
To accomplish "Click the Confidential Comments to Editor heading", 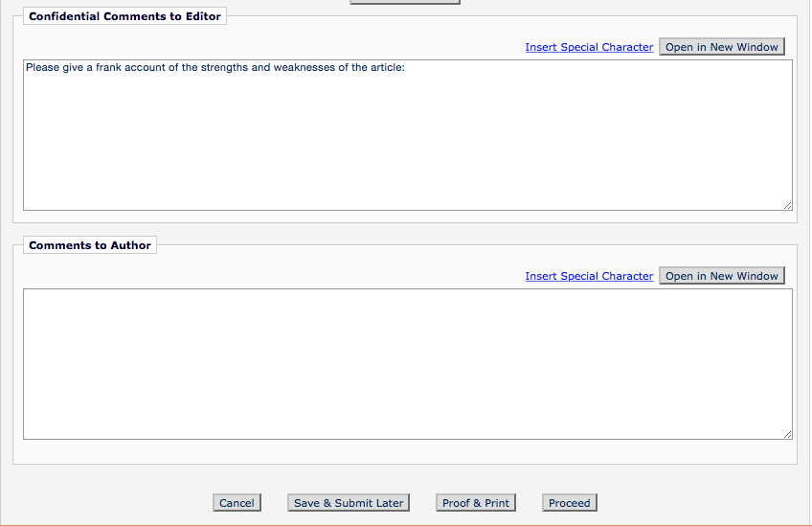I will (x=124, y=16).
